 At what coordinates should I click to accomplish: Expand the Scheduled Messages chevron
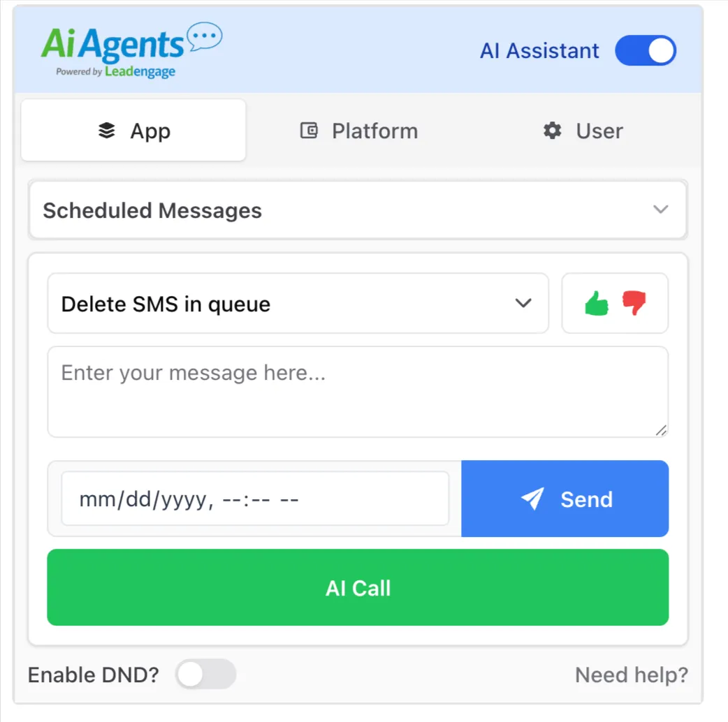[x=661, y=209]
